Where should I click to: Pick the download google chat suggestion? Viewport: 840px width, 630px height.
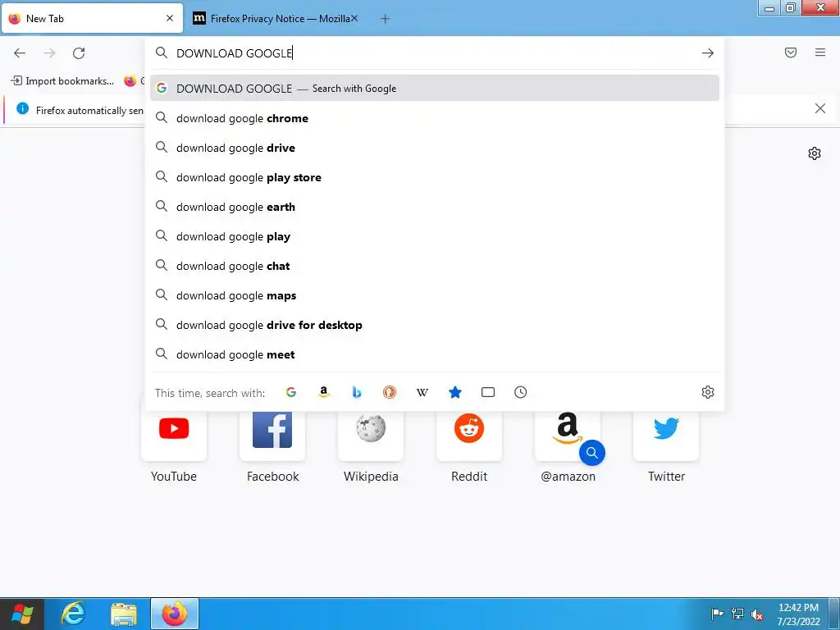(435, 266)
